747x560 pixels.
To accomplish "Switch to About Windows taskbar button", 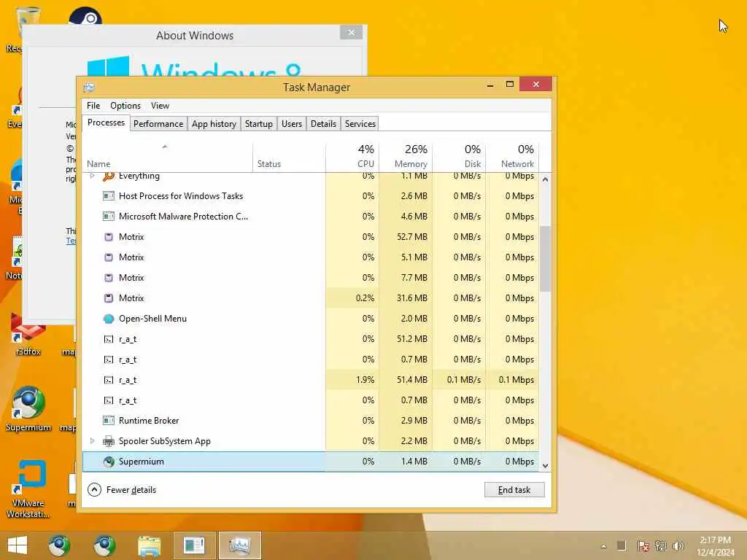I will (194, 545).
